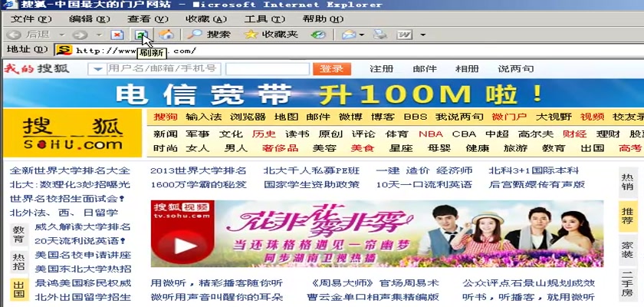Click the media/history globe icon
644x307 pixels.
click(x=318, y=35)
